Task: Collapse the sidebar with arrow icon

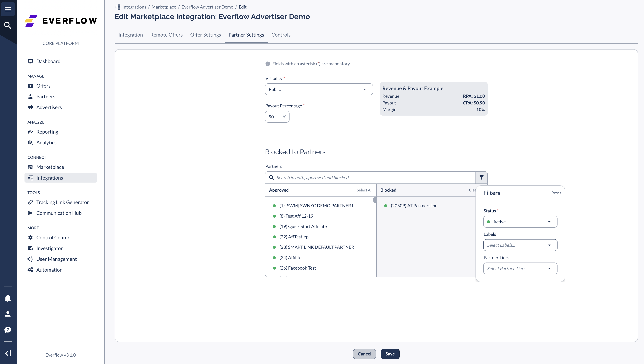Action: (x=8, y=353)
